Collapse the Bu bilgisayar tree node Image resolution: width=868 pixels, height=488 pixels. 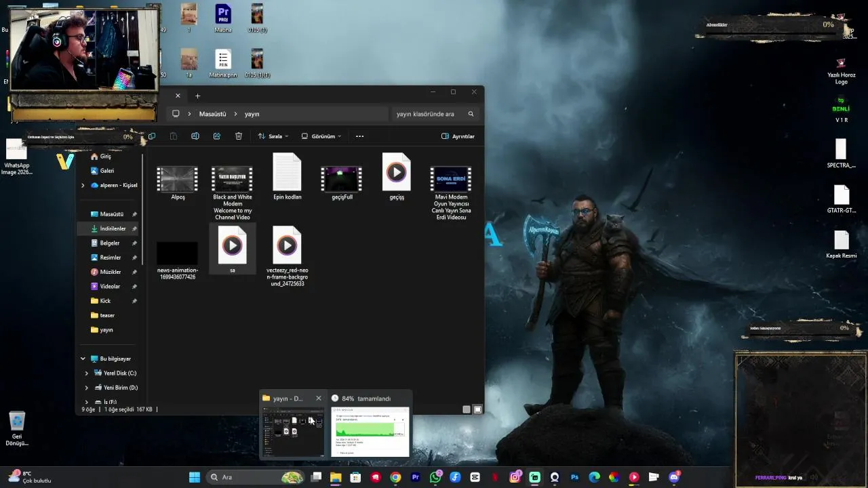pos(83,359)
